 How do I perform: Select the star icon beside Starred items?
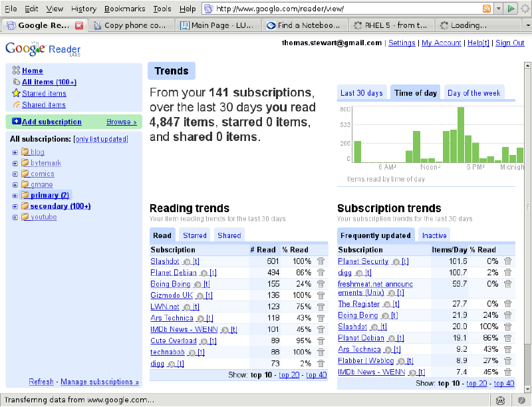[15, 94]
